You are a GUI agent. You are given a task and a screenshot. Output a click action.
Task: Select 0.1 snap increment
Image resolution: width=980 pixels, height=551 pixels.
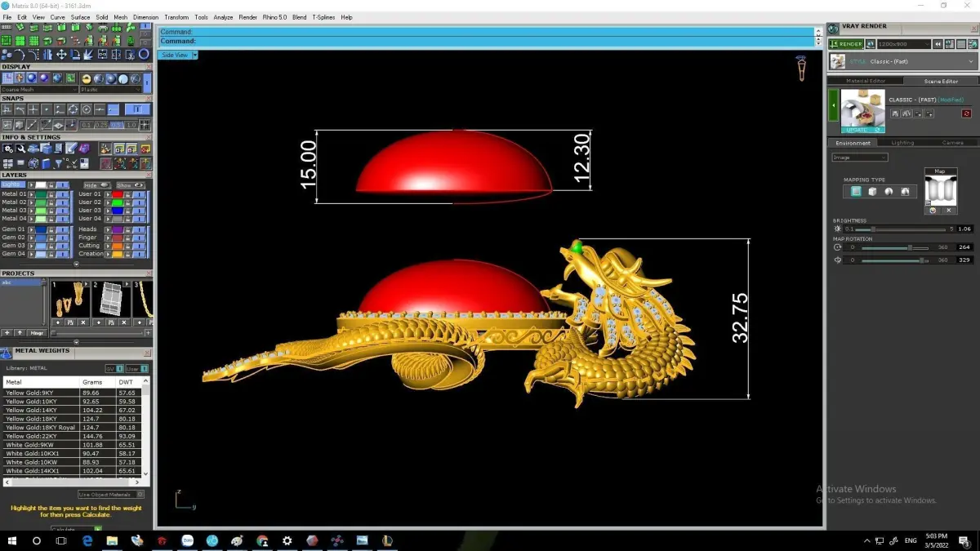(x=87, y=125)
